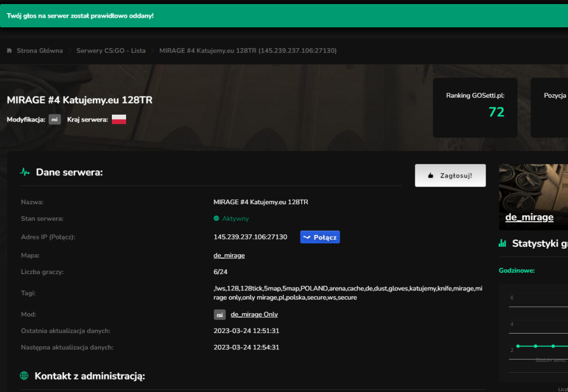Click next update time 2023-03-24 12:54:31
The image size is (568, 392).
(x=247, y=348)
